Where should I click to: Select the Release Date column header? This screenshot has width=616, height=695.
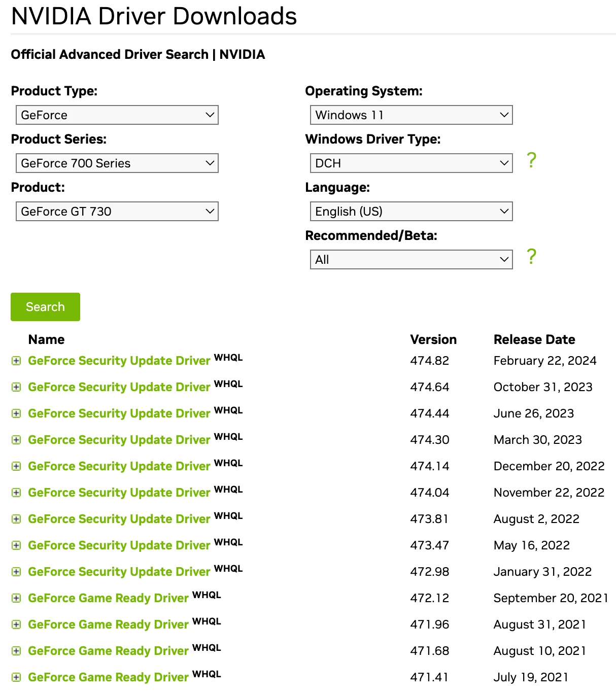534,339
